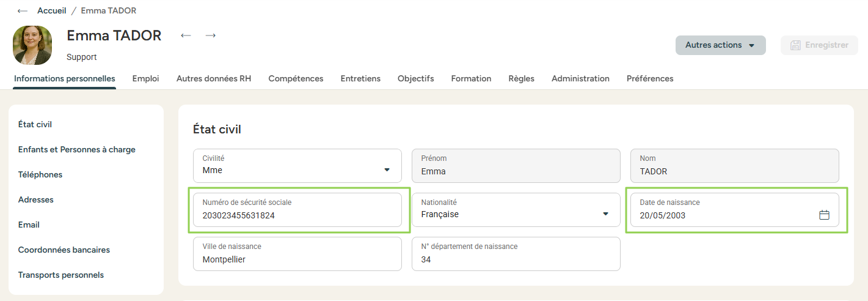Click the back arrow beside Accueil breadcrumb
Screen dimensions: 868x301
coord(23,11)
